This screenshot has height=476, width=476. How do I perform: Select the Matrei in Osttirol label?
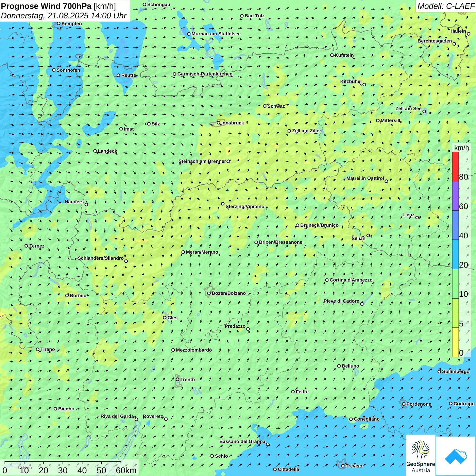[x=365, y=178]
